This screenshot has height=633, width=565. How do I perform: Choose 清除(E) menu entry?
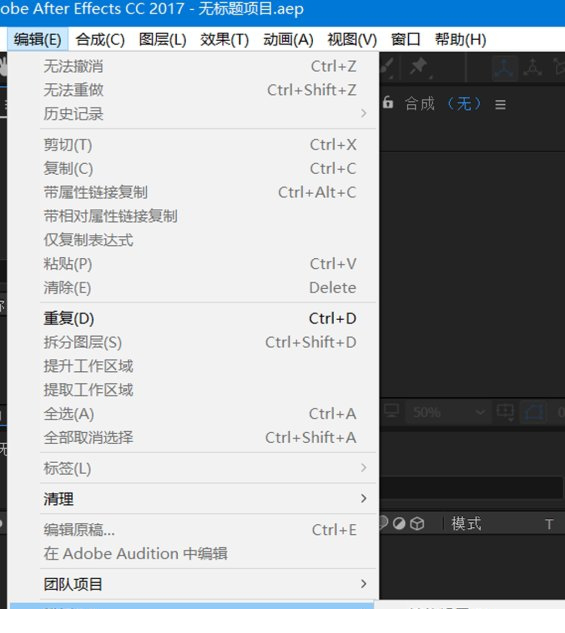click(x=193, y=288)
